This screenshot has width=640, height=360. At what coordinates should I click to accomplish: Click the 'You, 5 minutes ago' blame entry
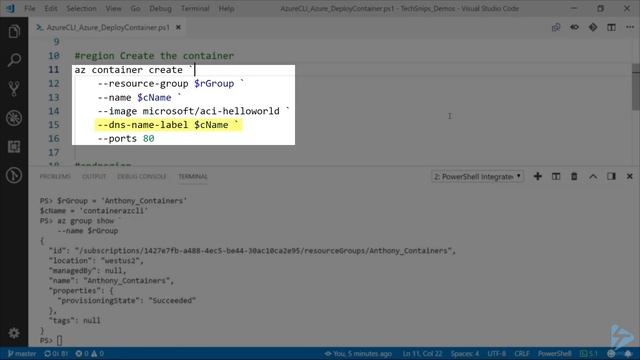358,353
